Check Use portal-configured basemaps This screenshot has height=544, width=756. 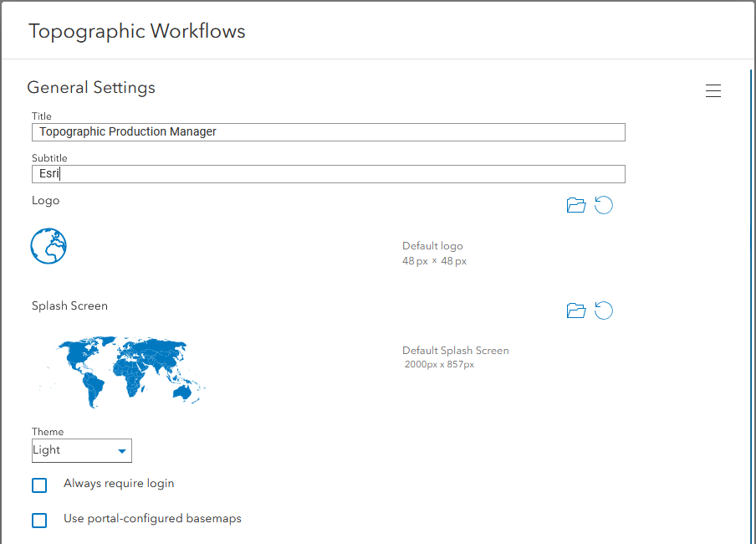pos(38,520)
